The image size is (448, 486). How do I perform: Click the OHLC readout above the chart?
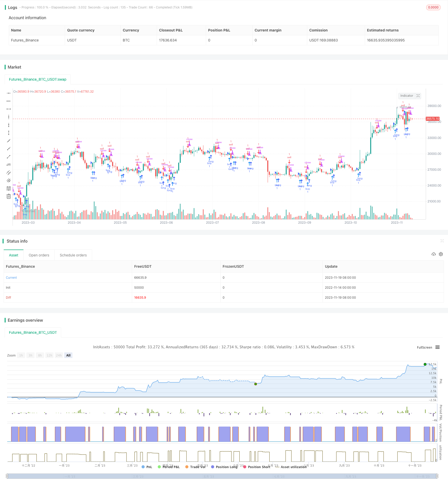click(54, 92)
